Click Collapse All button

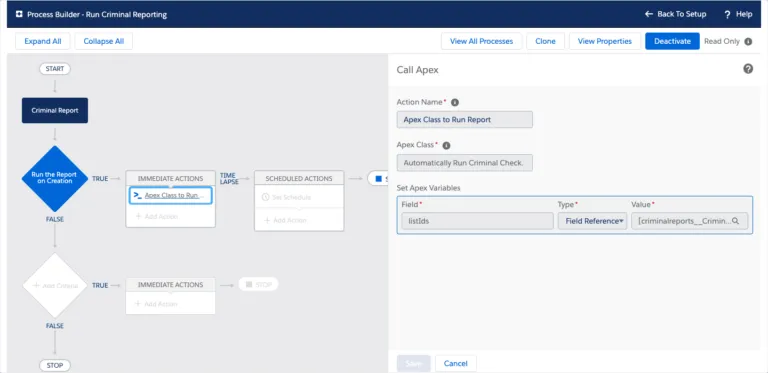click(x=103, y=42)
